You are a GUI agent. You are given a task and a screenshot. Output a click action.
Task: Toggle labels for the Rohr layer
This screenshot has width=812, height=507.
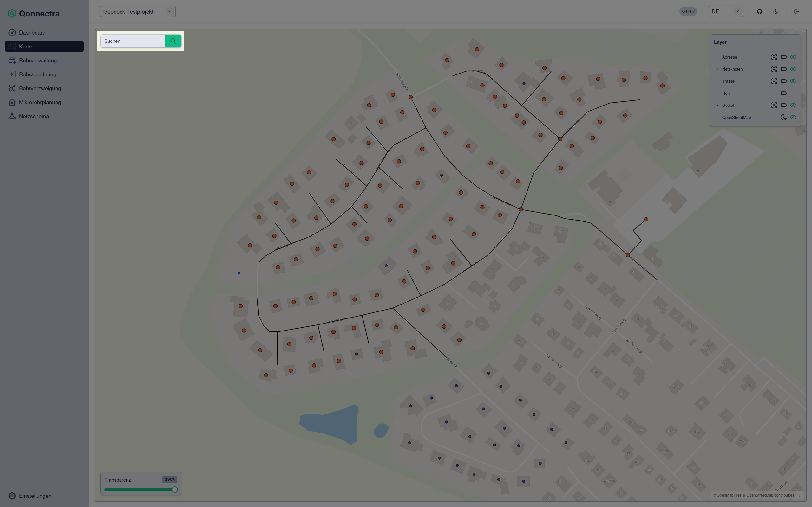(x=783, y=93)
